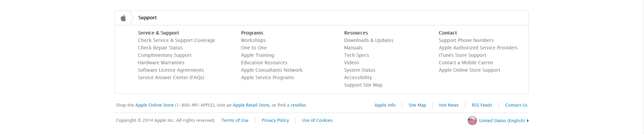This screenshot has height=135, width=644.
Task: Open RSS Feeds in footer
Action: click(x=482, y=105)
